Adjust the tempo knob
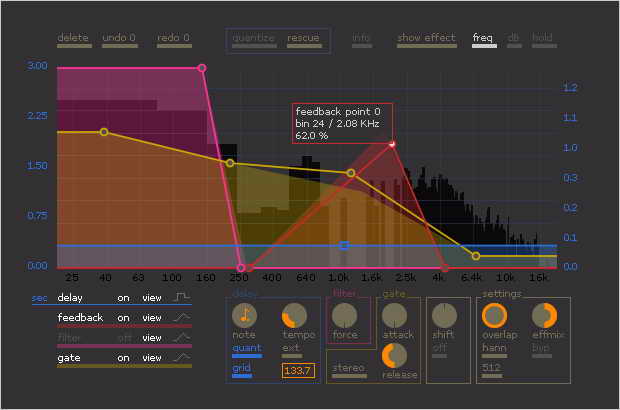Image resolution: width=620 pixels, height=410 pixels. click(x=293, y=316)
